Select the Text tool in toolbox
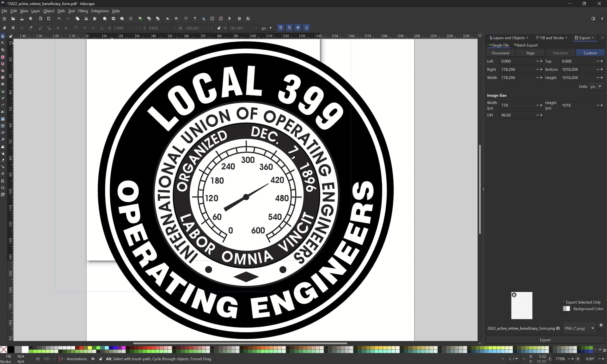The image size is (607, 364). pyautogui.click(x=3, y=112)
